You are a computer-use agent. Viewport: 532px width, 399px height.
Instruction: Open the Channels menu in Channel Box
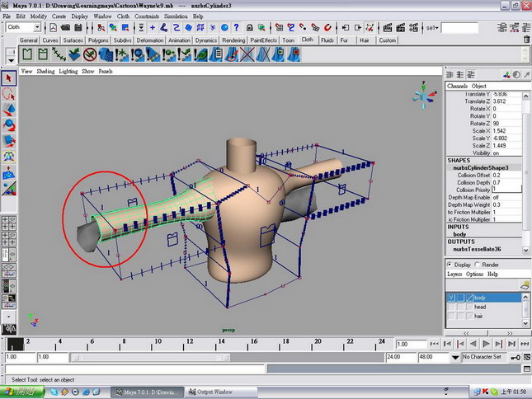coord(457,86)
